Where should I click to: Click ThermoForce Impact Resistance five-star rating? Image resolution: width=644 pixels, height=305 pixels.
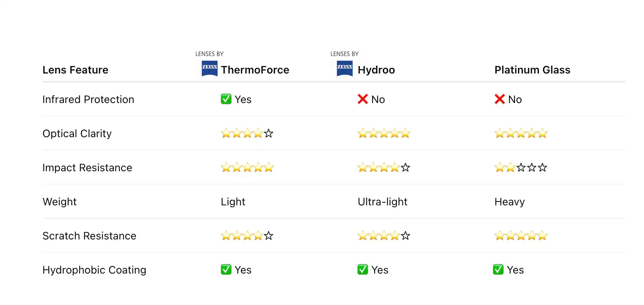(x=247, y=167)
